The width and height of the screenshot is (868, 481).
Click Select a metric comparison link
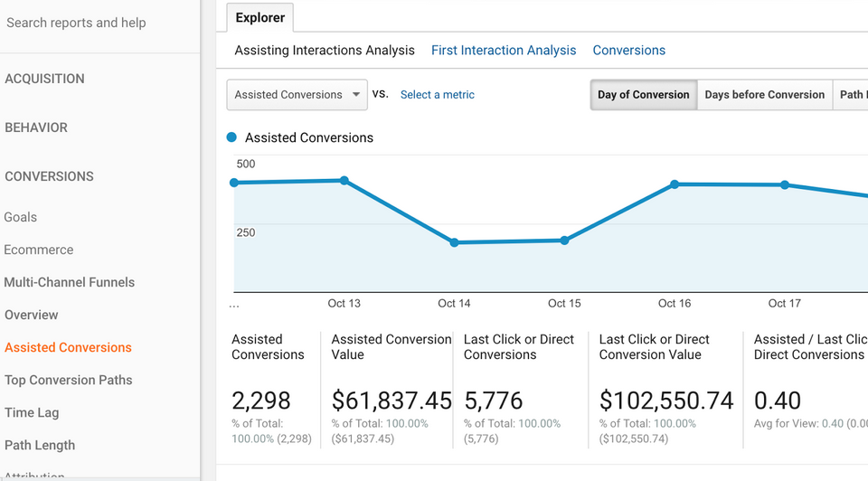tap(437, 95)
